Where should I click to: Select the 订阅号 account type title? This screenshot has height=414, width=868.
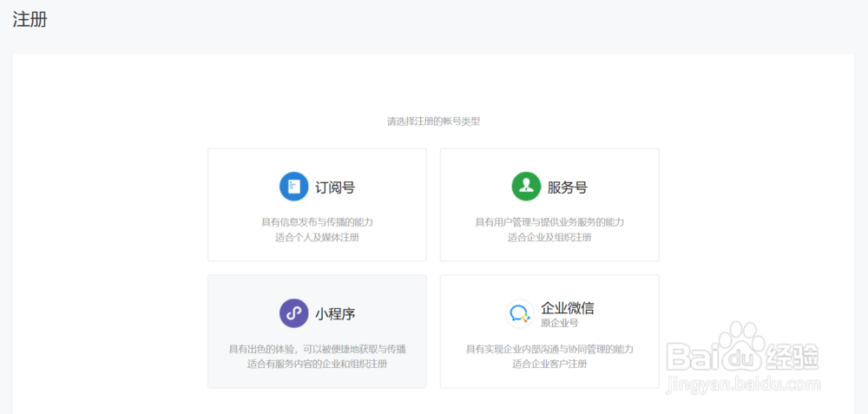[x=335, y=187]
